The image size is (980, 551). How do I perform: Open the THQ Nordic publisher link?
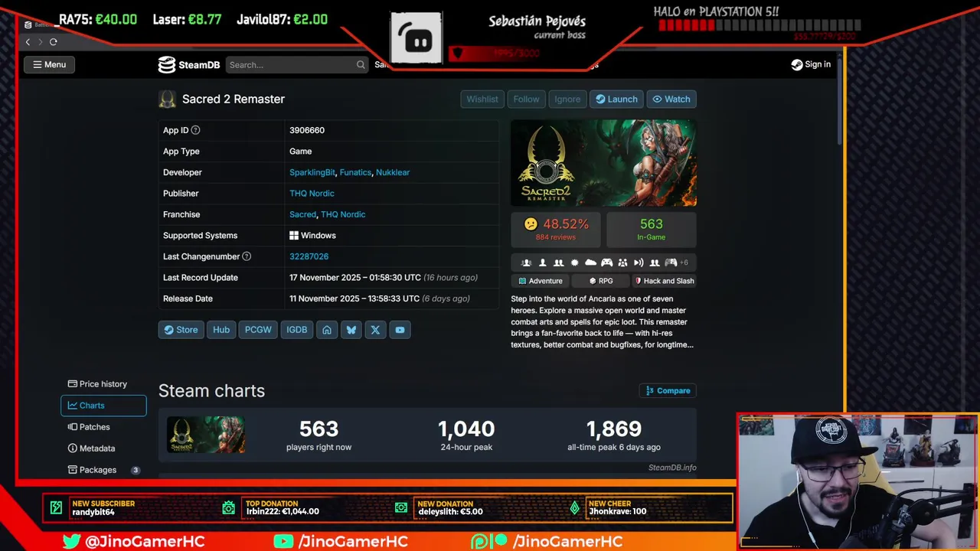(312, 194)
